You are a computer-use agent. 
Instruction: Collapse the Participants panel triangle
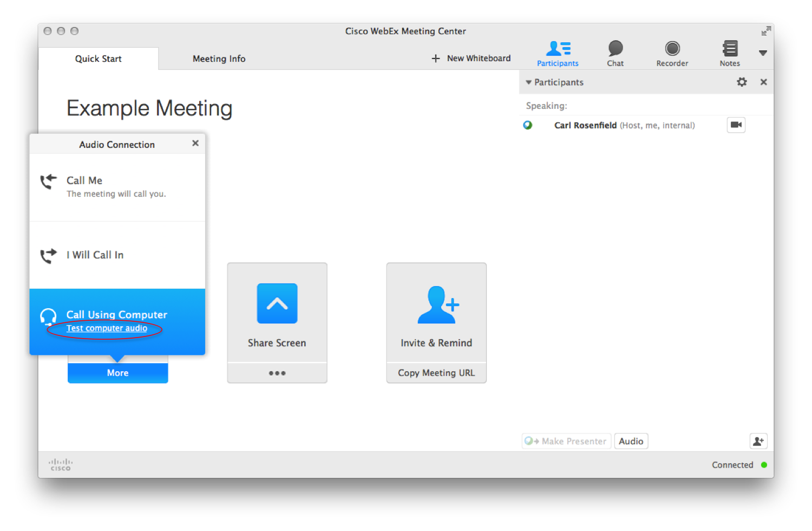(529, 82)
